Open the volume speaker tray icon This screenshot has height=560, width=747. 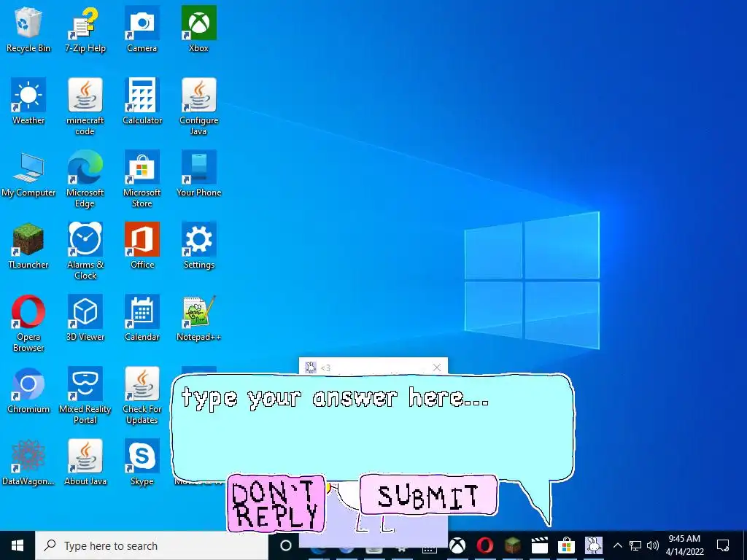click(653, 545)
